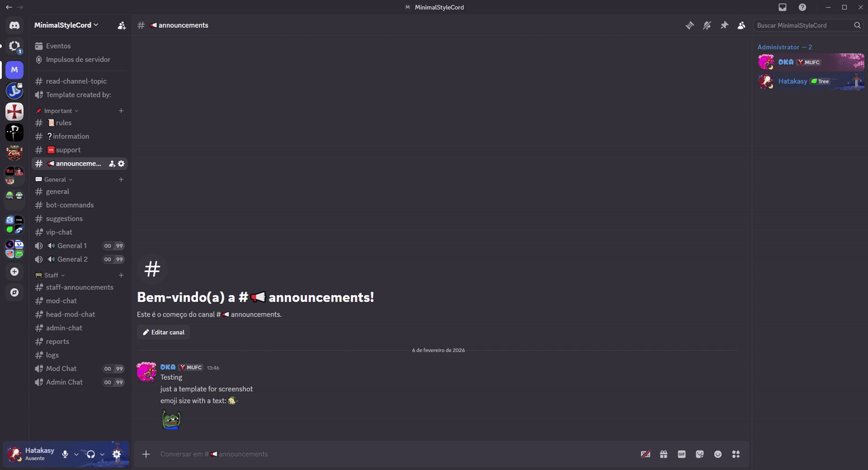The image size is (868, 470).
Task: Open MinimalStyleCord server dropdown menu
Action: coord(66,25)
